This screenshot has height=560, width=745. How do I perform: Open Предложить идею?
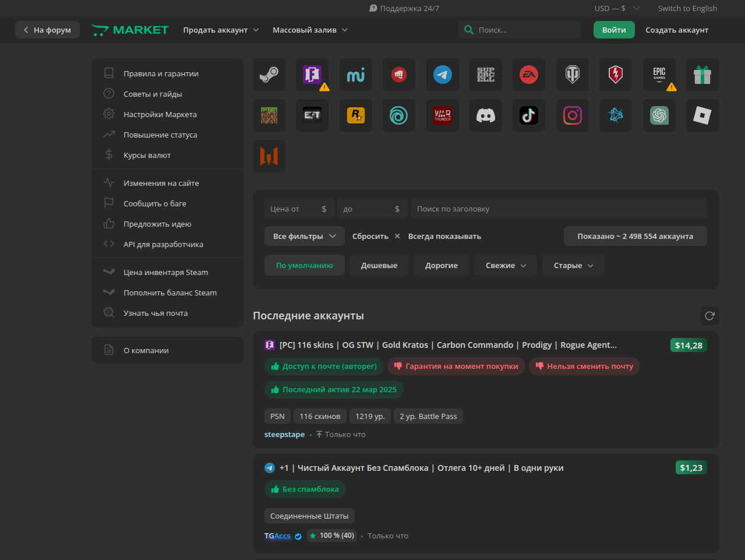[x=167, y=224]
